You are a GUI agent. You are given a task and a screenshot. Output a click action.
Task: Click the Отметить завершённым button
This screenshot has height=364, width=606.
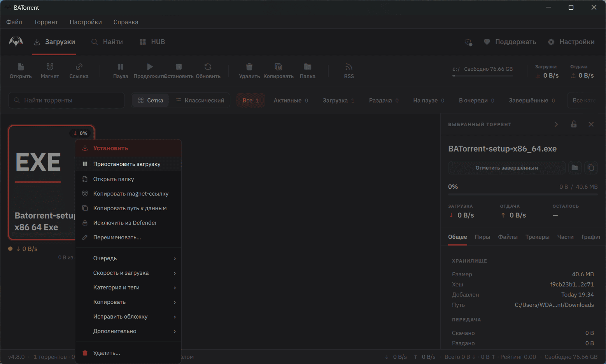pyautogui.click(x=507, y=168)
